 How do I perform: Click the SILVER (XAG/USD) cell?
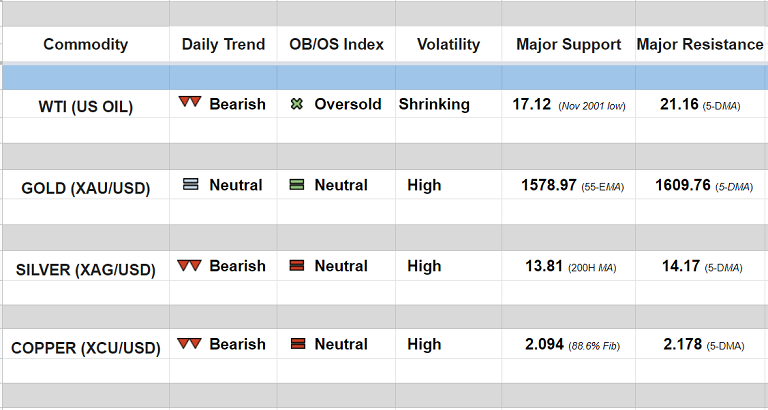click(x=85, y=269)
